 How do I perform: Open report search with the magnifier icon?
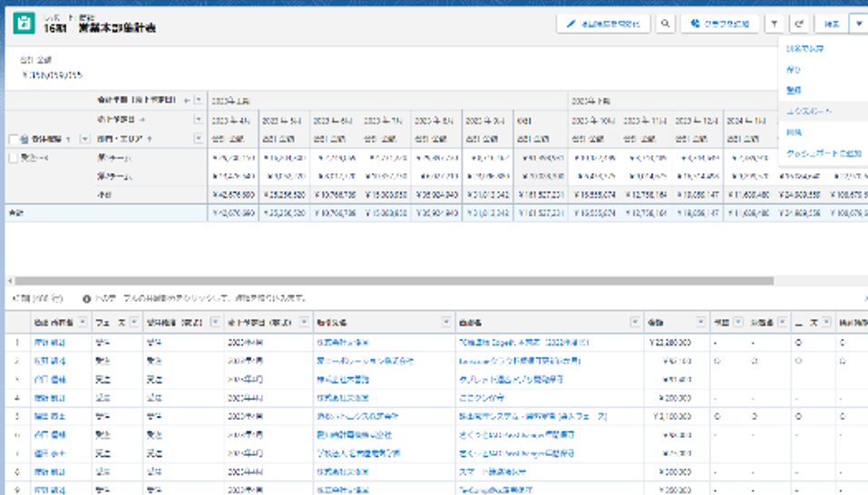(666, 24)
